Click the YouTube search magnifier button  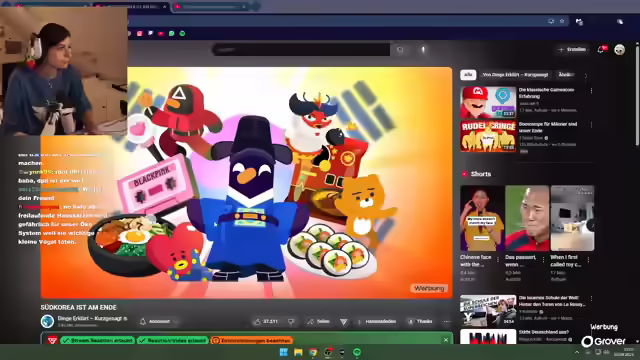400,50
